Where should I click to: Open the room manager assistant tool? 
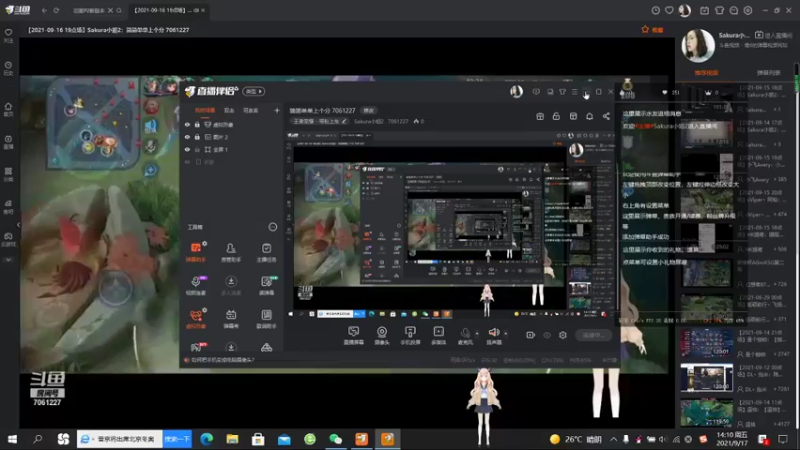pos(231,252)
